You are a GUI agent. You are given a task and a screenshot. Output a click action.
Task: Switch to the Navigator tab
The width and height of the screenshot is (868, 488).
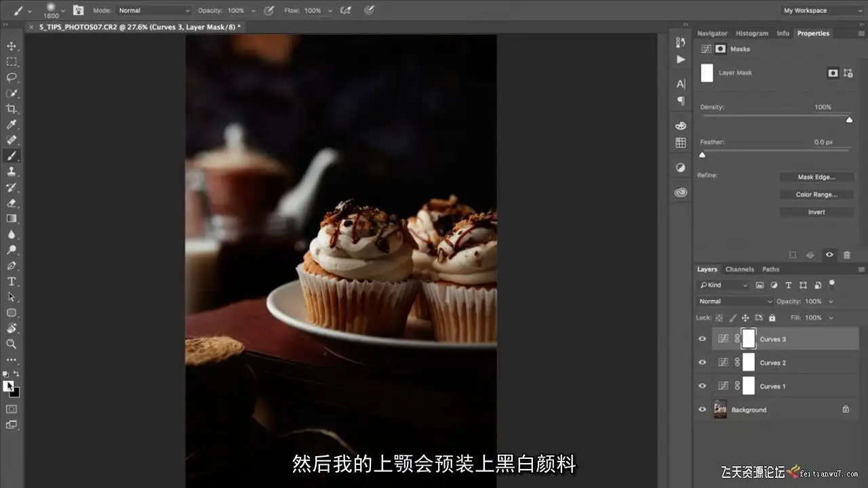pos(712,33)
